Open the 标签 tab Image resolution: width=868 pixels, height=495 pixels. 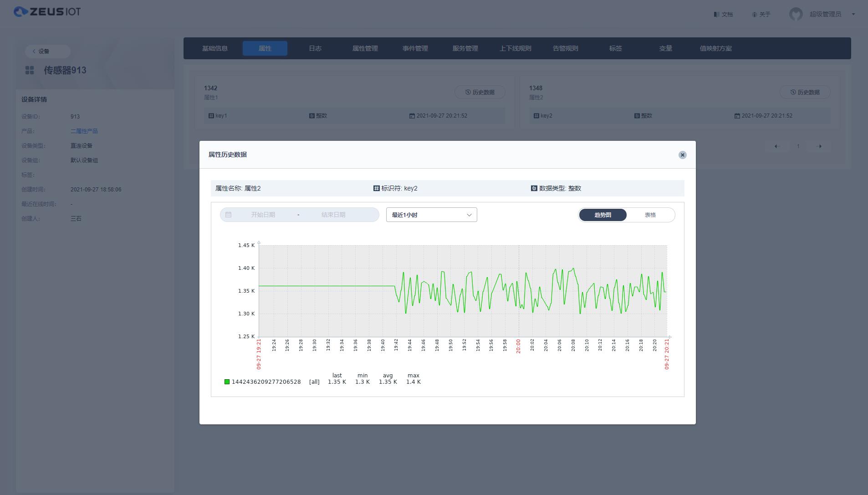pyautogui.click(x=616, y=48)
